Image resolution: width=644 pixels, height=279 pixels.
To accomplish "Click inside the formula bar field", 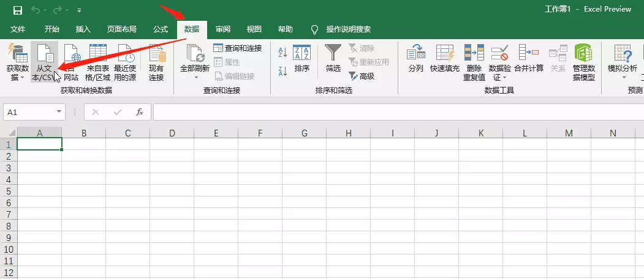I will pos(398,112).
